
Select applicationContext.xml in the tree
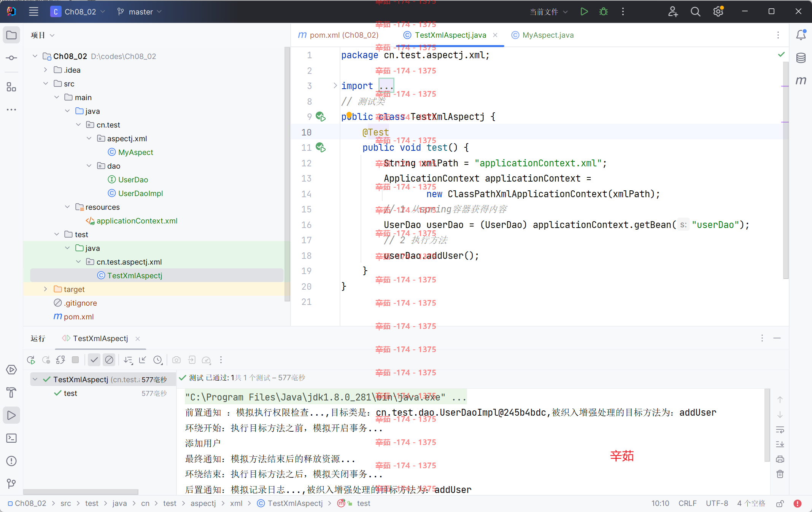pos(132,220)
